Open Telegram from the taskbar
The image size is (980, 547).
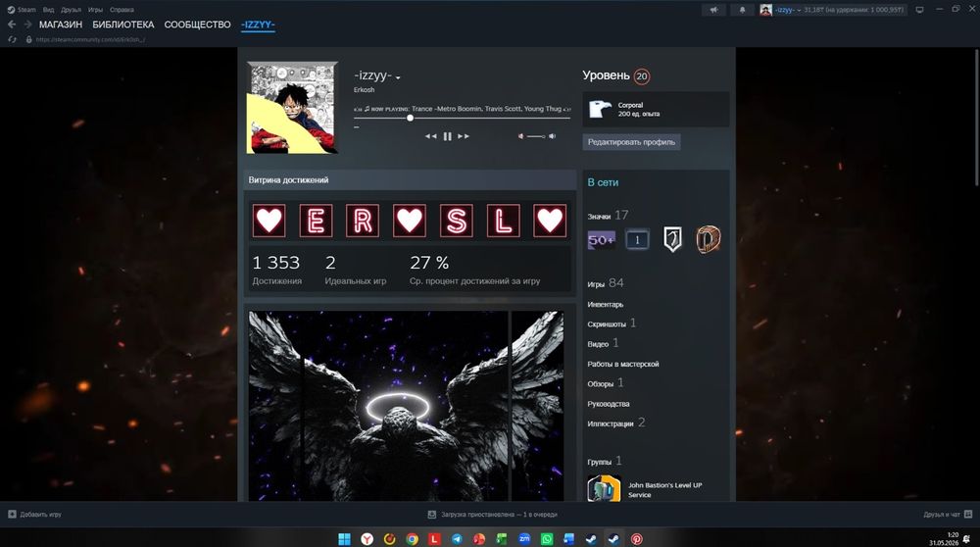pos(457,539)
